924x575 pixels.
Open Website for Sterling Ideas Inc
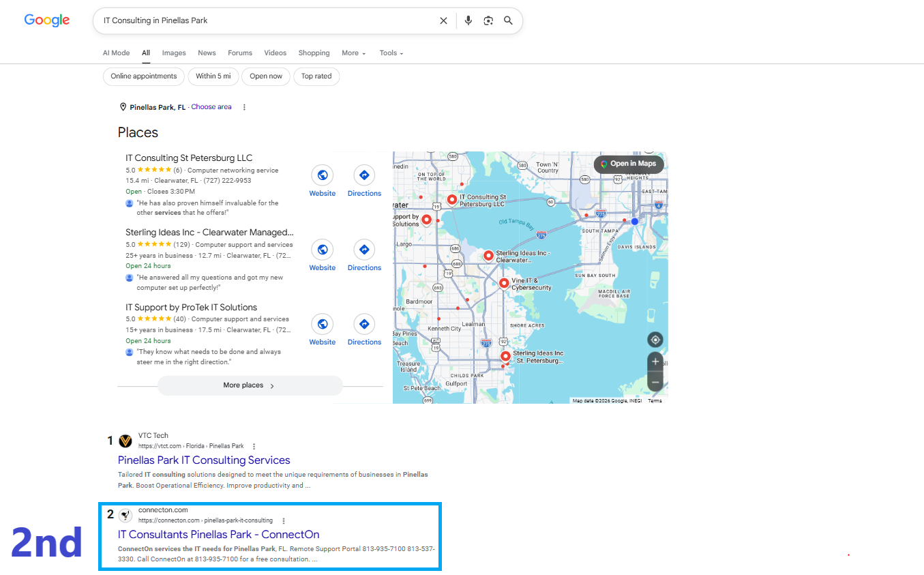pos(323,255)
